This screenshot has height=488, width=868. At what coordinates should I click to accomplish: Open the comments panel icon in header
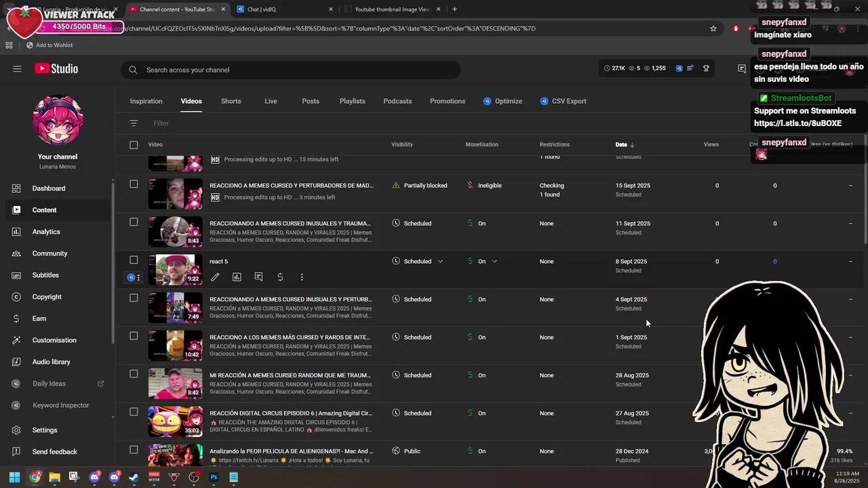[x=742, y=69]
